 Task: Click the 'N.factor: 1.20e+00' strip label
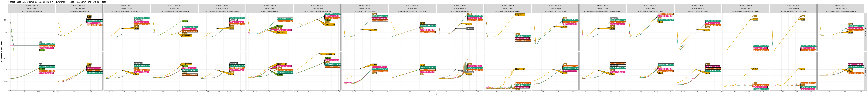tap(840, 5)
